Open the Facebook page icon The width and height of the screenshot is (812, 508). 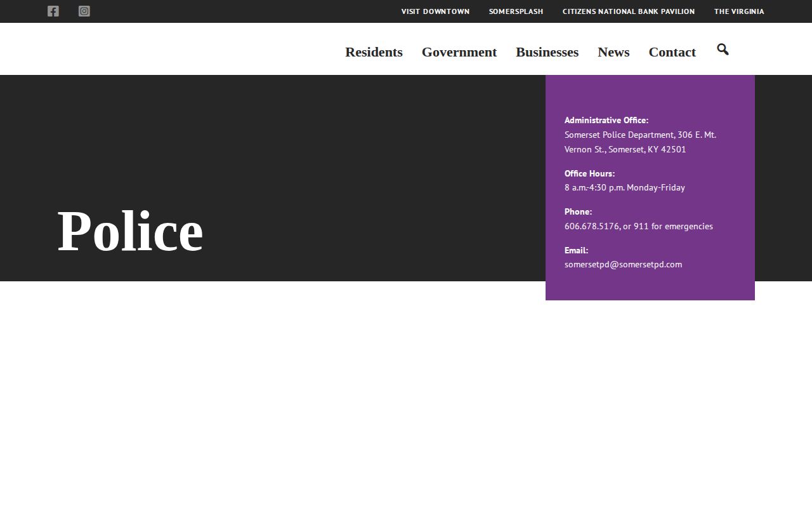click(x=53, y=11)
